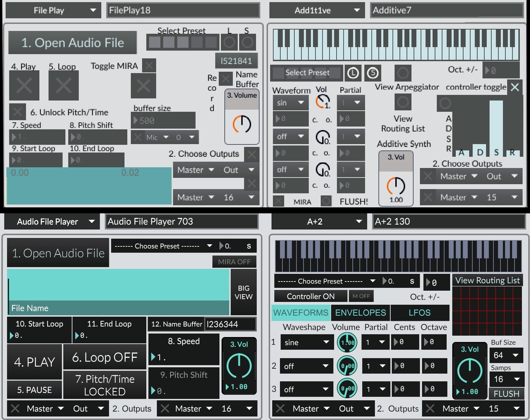Screen dimensions: 530x420
Task: Toggle the X beside Master 15 in Additive7
Action: (x=428, y=197)
